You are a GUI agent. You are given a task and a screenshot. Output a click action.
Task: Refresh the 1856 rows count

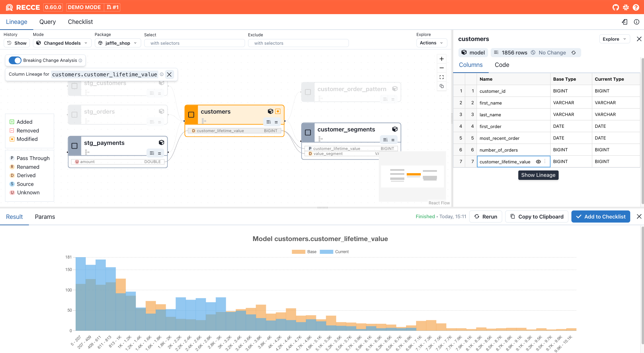tap(574, 53)
